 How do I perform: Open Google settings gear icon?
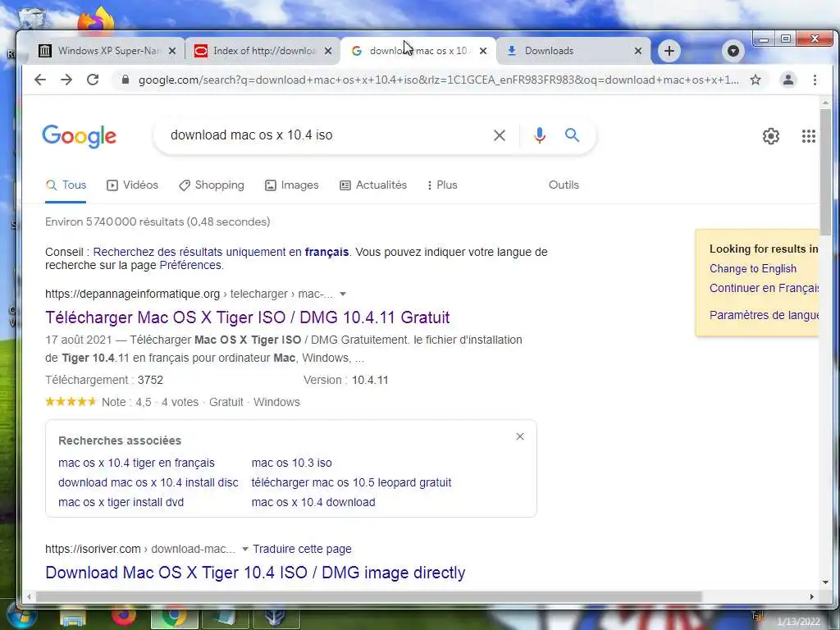click(771, 136)
